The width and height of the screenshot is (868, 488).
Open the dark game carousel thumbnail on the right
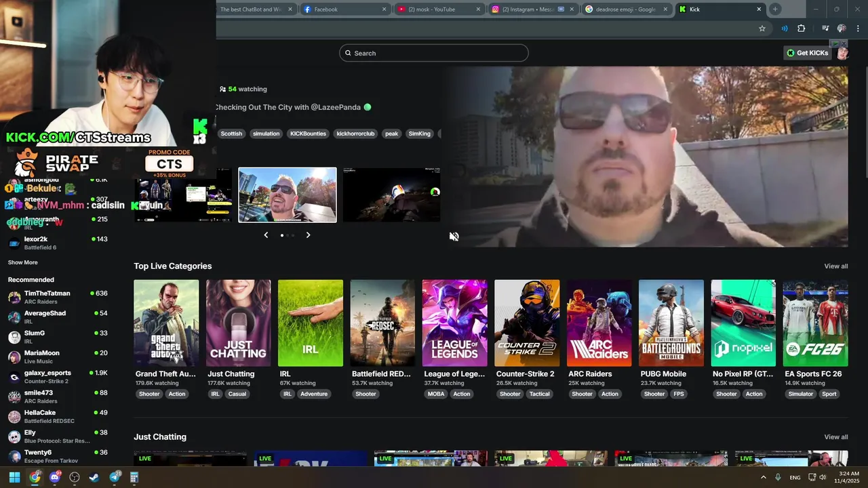pyautogui.click(x=391, y=195)
